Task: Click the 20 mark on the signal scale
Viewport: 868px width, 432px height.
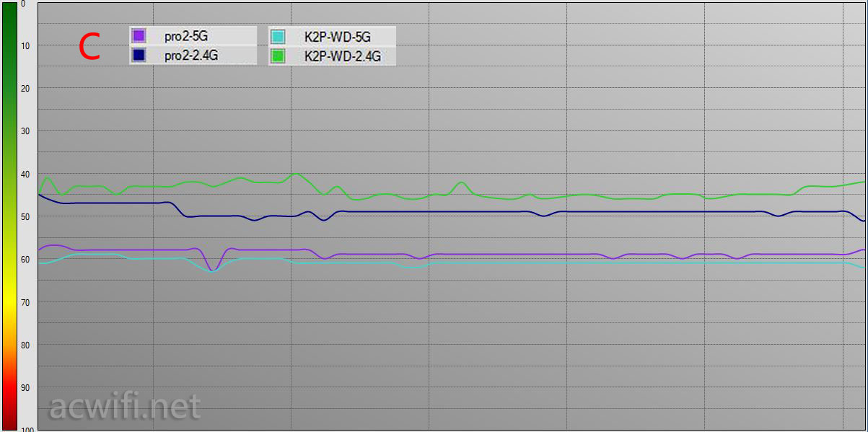Action: coord(25,88)
